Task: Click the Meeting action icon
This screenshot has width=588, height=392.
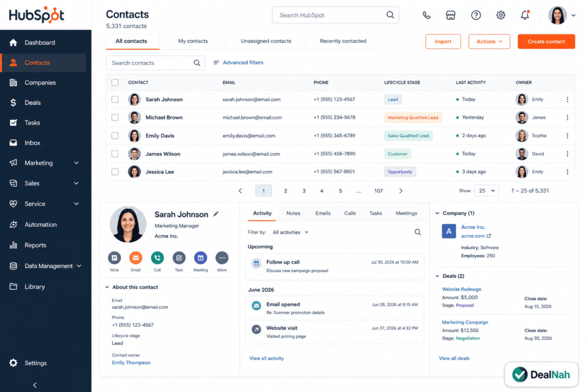Action: (x=200, y=258)
